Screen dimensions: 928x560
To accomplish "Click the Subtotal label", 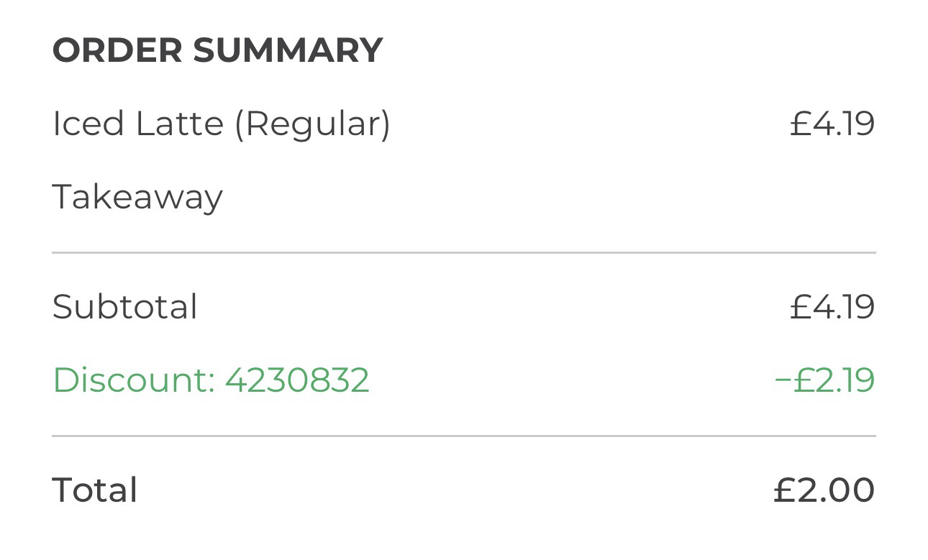I will tap(124, 307).
